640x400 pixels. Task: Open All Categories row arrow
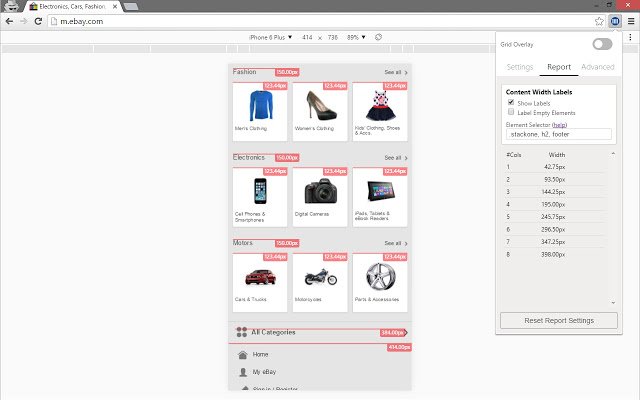coord(406,332)
